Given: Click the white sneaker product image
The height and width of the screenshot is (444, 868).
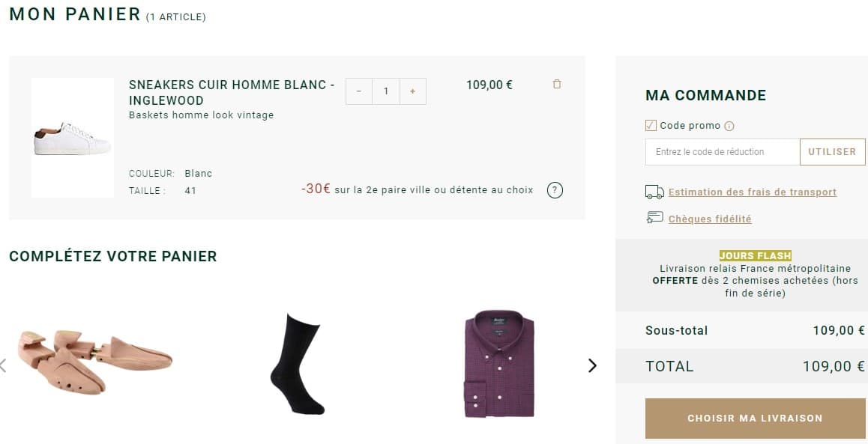Looking at the screenshot, I should 72,137.
